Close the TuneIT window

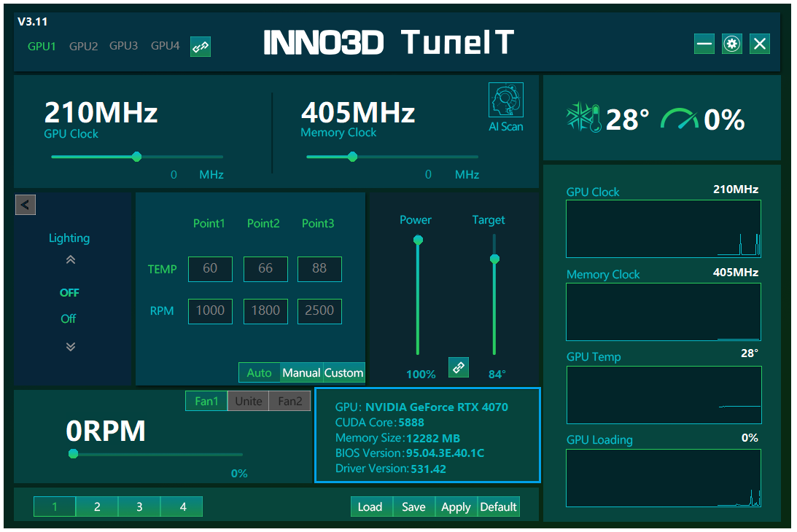(760, 44)
